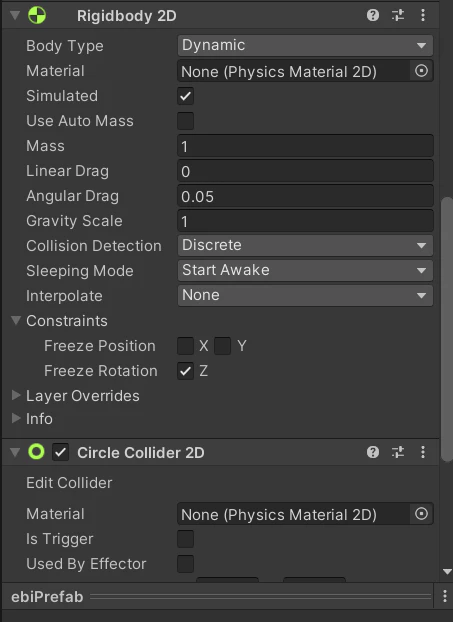Viewport: 453px width, 622px height.
Task: Pick Circle Collider Material via picker circle
Action: click(421, 514)
